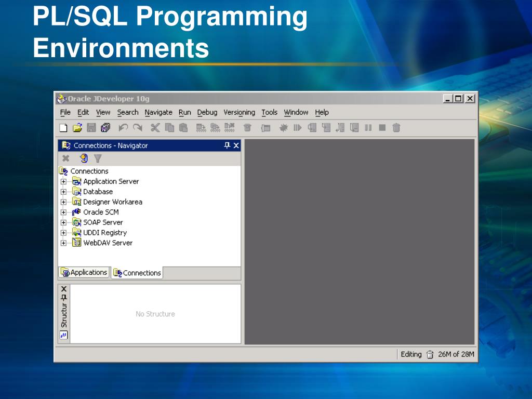Click the refresh icon in Connections Navigator
The image size is (532, 399).
(84, 158)
